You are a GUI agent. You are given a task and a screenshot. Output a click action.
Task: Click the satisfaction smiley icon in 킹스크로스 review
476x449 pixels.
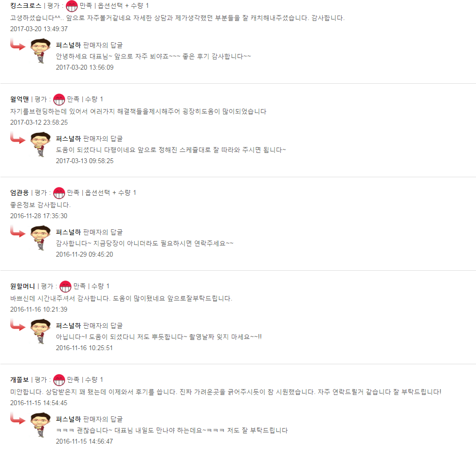point(72,6)
